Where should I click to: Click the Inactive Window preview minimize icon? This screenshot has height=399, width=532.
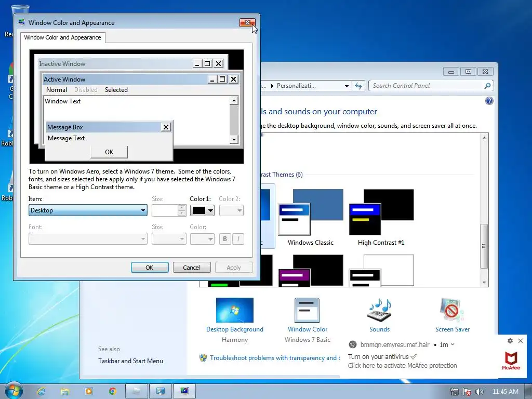click(197, 63)
